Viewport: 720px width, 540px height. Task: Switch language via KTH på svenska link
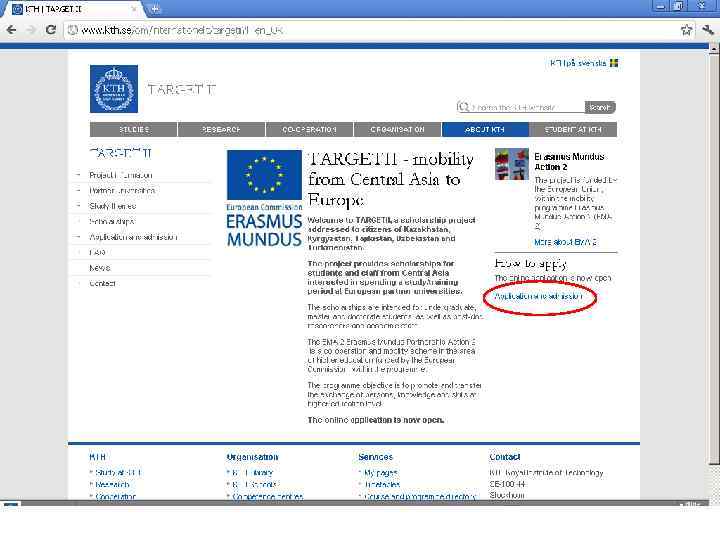[x=578, y=63]
